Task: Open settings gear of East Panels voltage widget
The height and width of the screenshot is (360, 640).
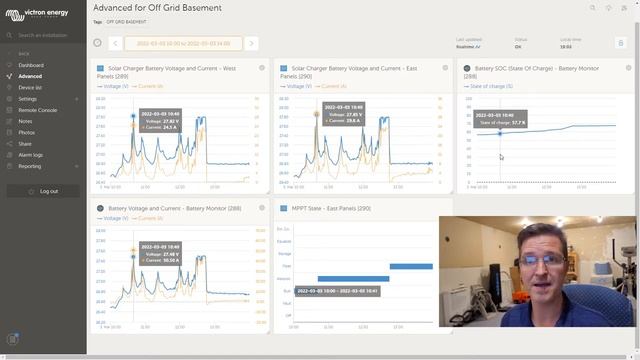Action: click(x=445, y=68)
